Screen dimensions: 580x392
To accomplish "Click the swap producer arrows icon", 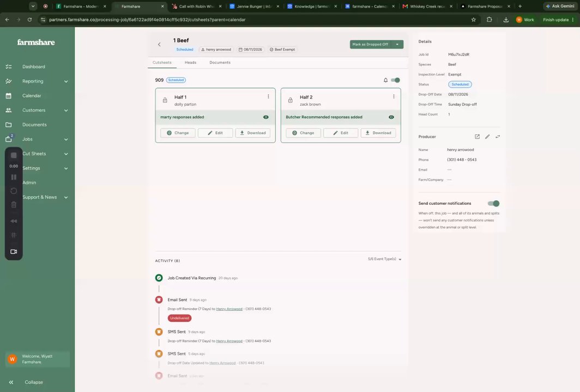I will [498, 137].
